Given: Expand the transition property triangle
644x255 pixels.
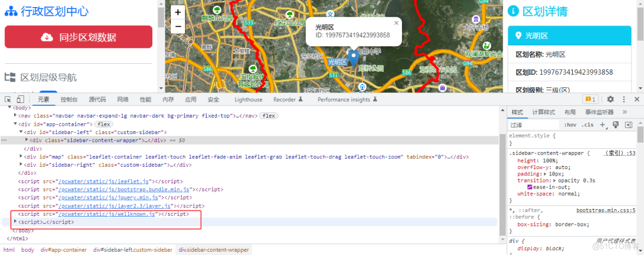Looking at the screenshot, I should coord(555,180).
